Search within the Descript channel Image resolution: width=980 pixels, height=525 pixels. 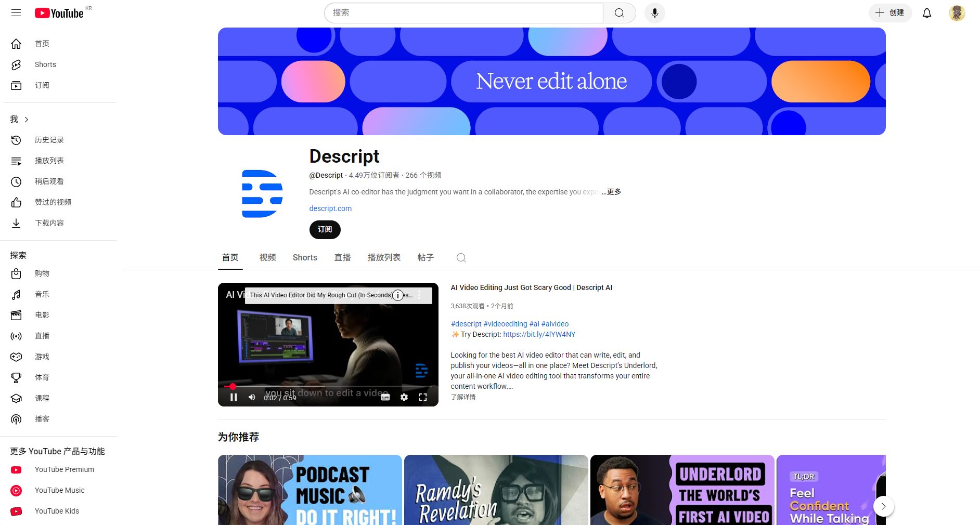[x=461, y=258]
